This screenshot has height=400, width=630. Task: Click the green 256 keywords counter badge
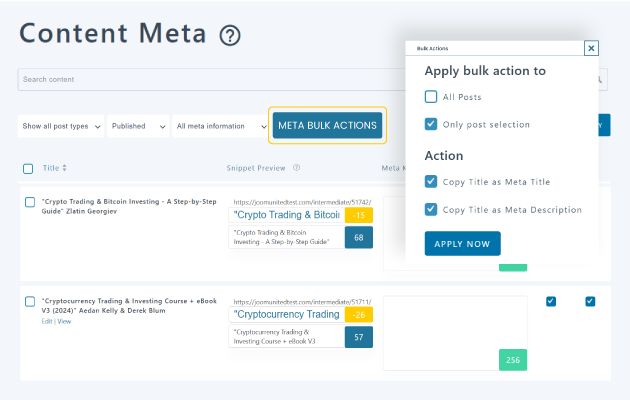pyautogui.click(x=512, y=360)
